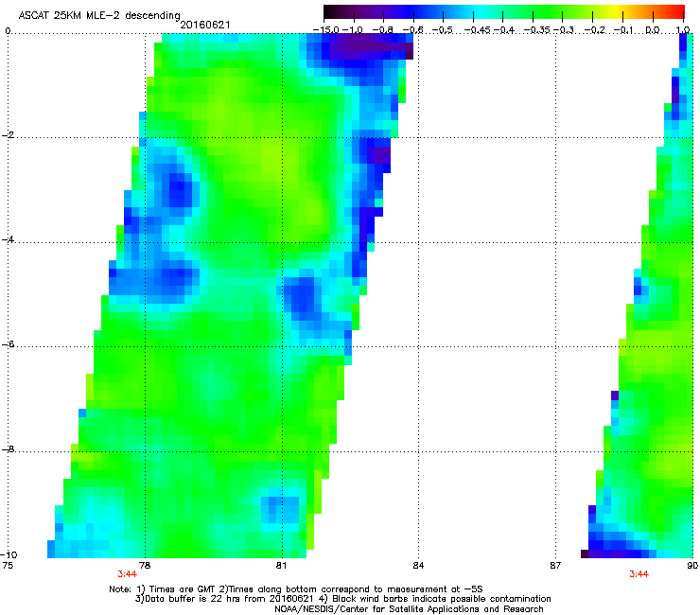Click the latitude label -2
Image resolution: width=700 pixels, height=615 pixels.
[8, 135]
